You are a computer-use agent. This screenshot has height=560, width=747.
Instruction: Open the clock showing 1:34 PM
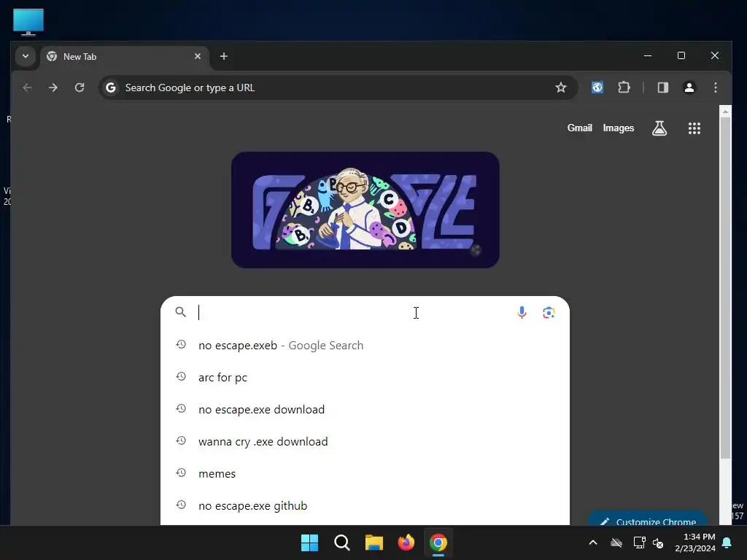coord(695,542)
